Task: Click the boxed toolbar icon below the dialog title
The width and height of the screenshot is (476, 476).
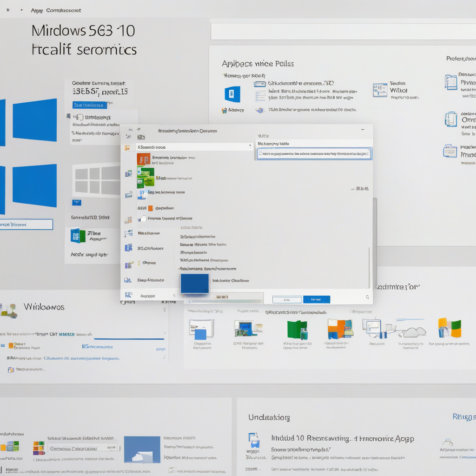Action: click(x=141, y=137)
